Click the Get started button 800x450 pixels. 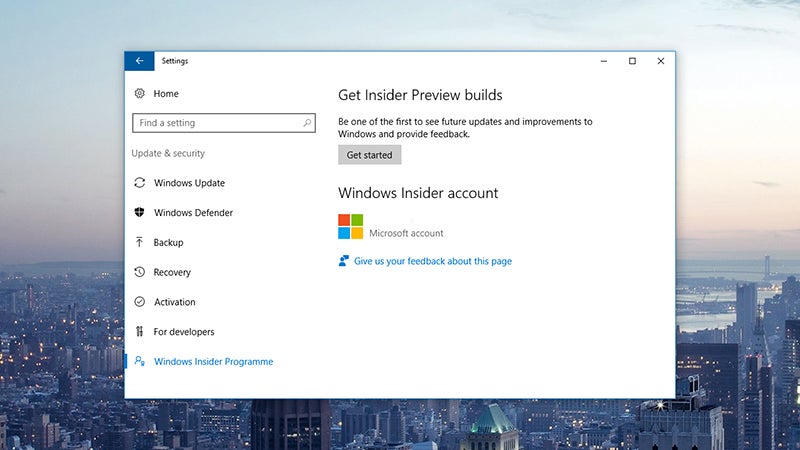(369, 155)
